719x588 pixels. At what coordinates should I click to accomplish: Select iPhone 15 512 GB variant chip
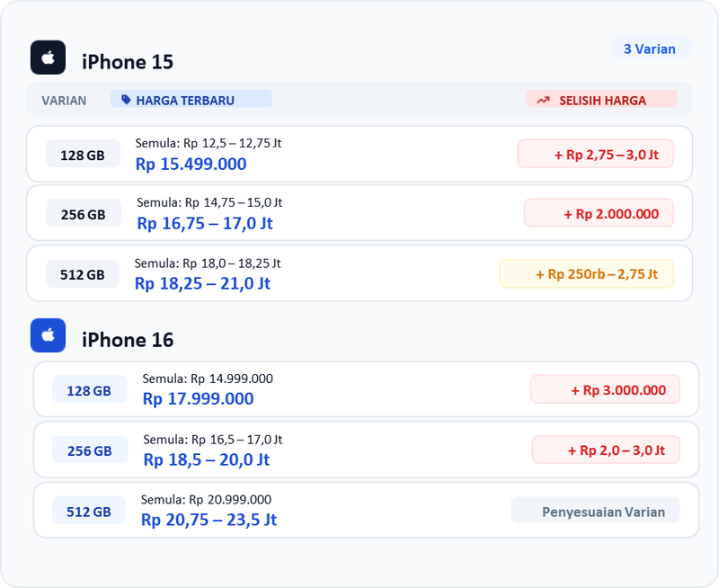[x=83, y=274]
